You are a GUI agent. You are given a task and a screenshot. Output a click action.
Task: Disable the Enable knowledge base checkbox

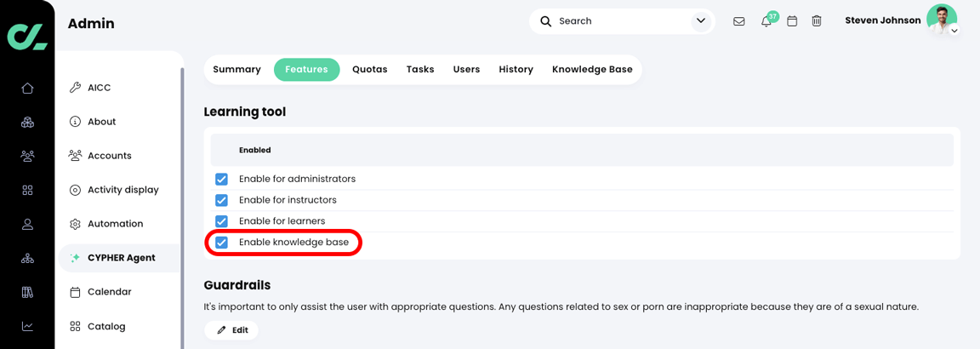coord(221,243)
